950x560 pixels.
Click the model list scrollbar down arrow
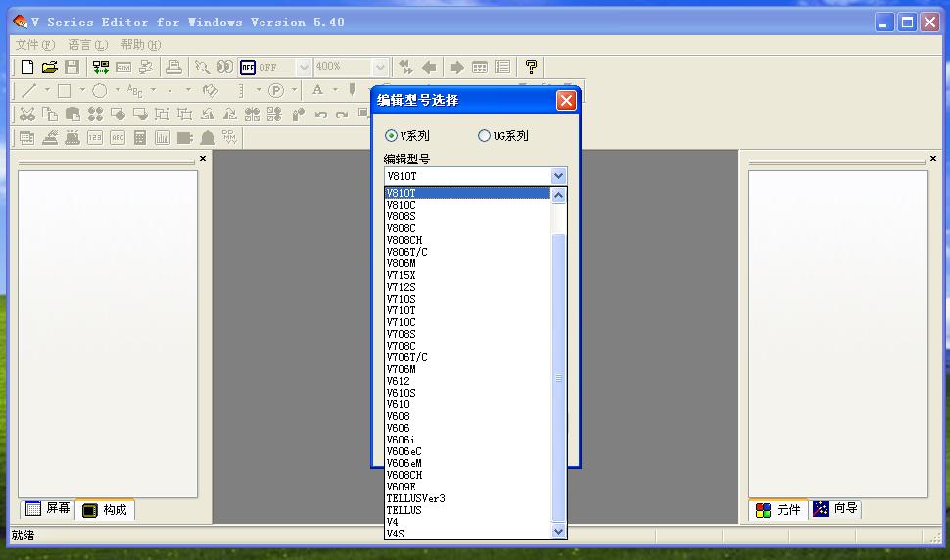pyautogui.click(x=559, y=532)
